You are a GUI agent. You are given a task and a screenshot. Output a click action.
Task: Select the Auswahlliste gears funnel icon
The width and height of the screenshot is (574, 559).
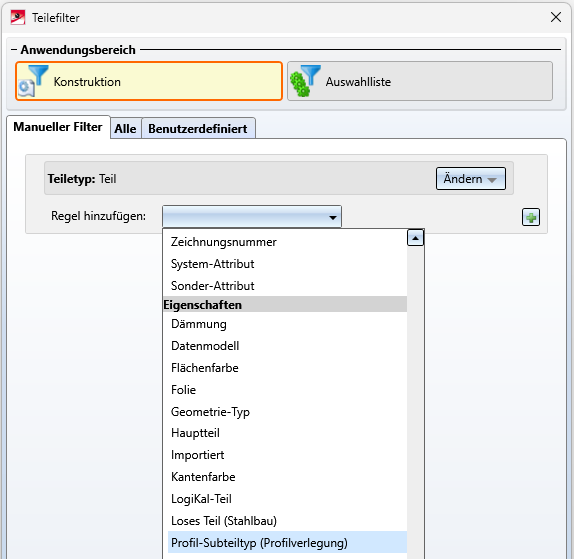pyautogui.click(x=305, y=81)
